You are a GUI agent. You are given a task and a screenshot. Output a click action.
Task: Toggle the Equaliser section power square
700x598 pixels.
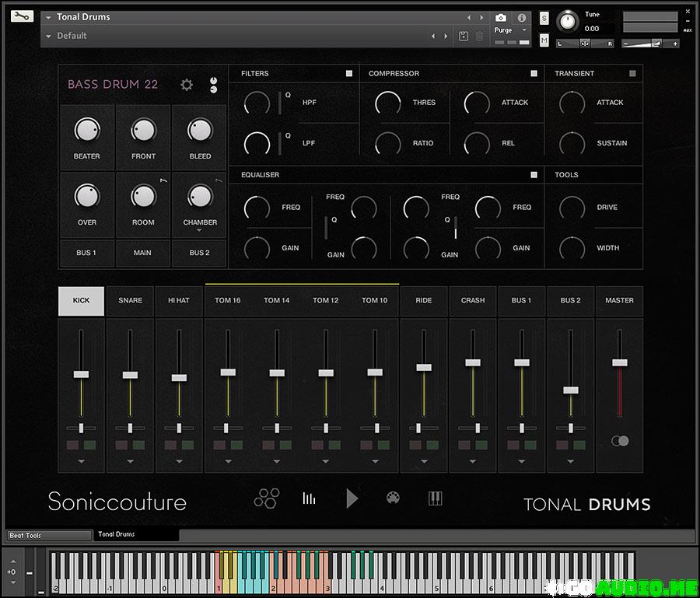[534, 175]
